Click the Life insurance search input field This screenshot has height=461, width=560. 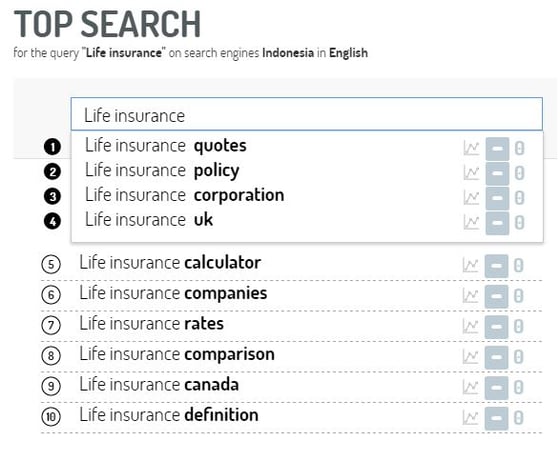pyautogui.click(x=307, y=114)
